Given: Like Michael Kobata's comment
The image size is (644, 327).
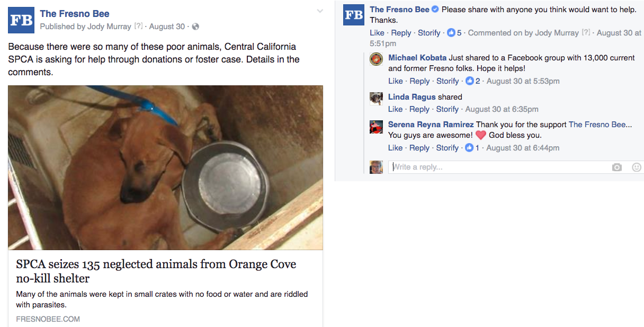Looking at the screenshot, I should click(x=395, y=81).
